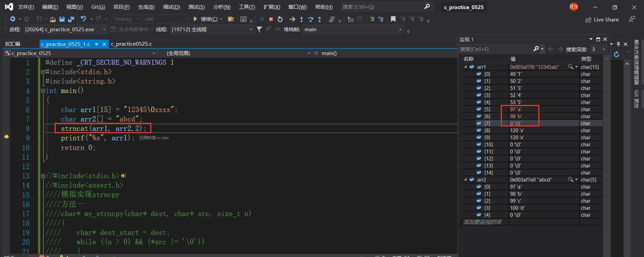The image size is (644, 257).
Task: Close the c_practice_0525_1.c tab
Action: pyautogui.click(x=104, y=44)
